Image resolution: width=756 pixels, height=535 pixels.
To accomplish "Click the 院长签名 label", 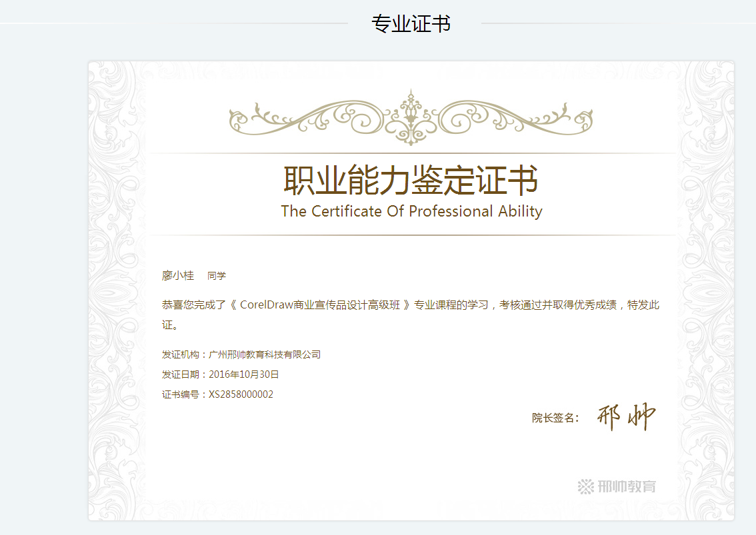I will (555, 418).
